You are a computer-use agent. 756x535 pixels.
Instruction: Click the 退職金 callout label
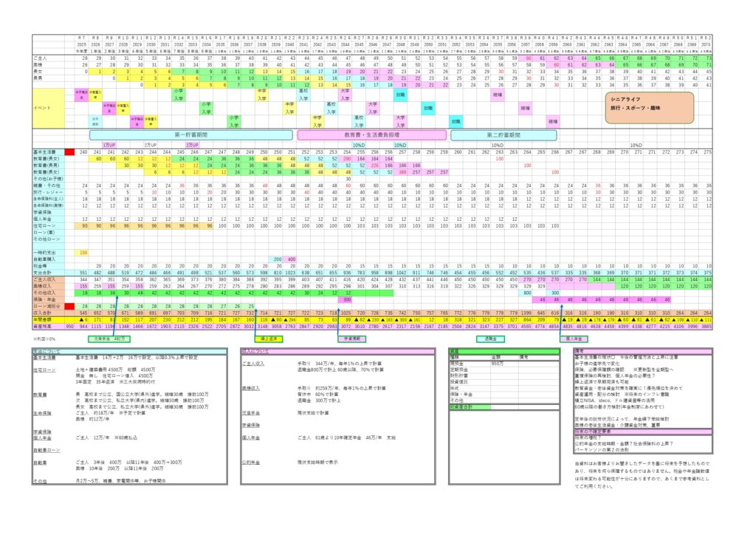point(490,339)
